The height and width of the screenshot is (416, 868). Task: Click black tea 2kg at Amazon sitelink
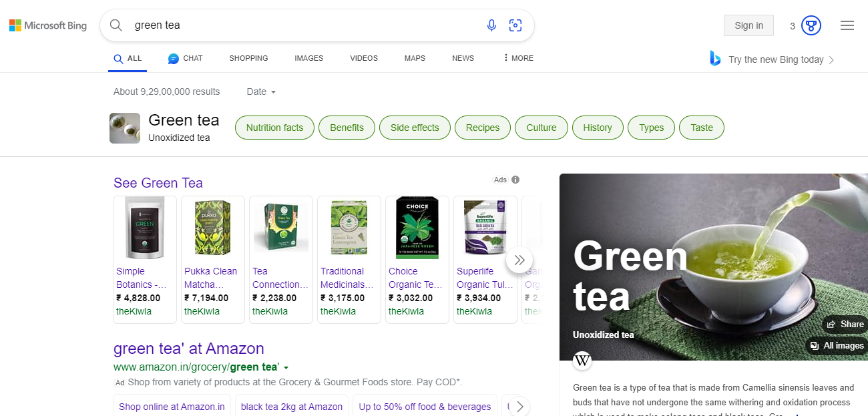[x=292, y=407]
